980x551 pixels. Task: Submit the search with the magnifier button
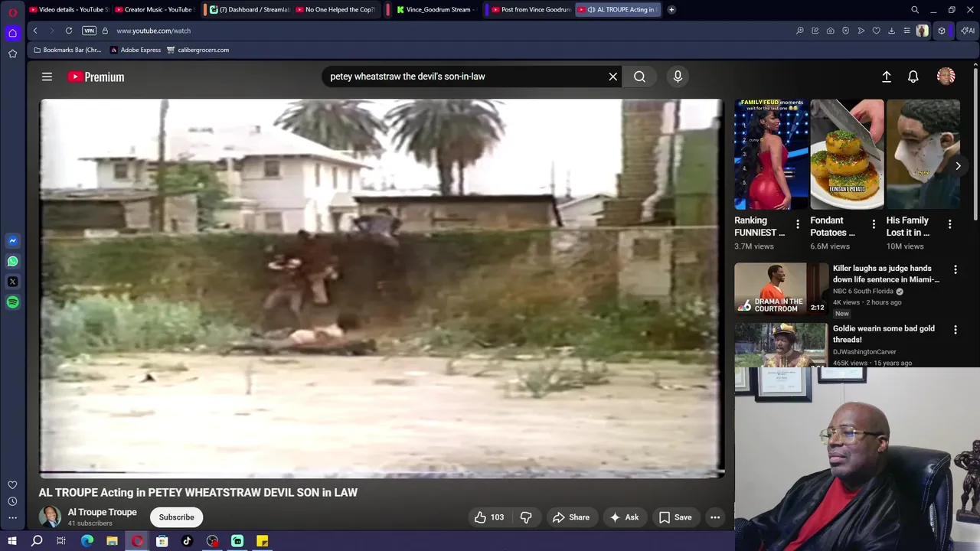639,77
